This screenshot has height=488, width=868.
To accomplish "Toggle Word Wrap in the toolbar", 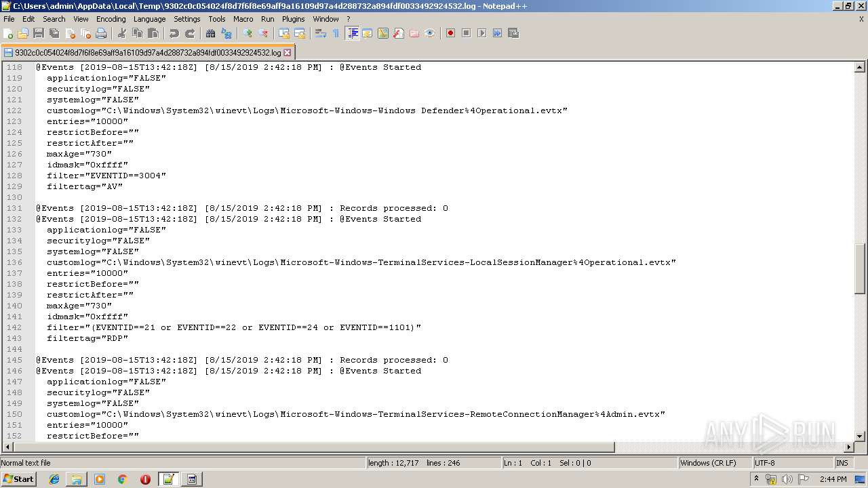I will (321, 33).
